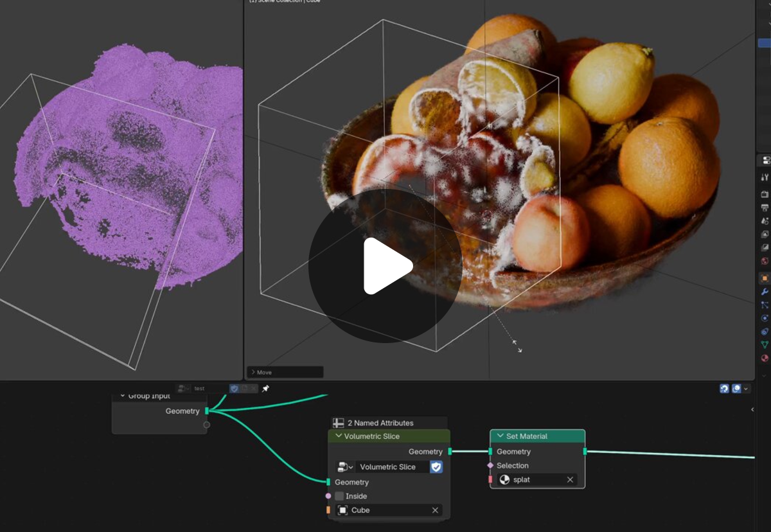Image resolution: width=771 pixels, height=532 pixels.
Task: Clear the Cube object field
Action: 435,510
